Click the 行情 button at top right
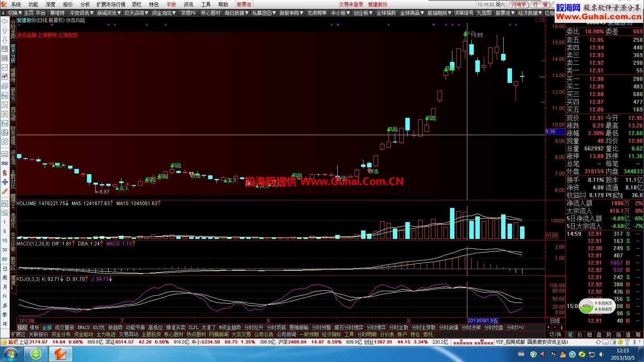 [x=540, y=4]
